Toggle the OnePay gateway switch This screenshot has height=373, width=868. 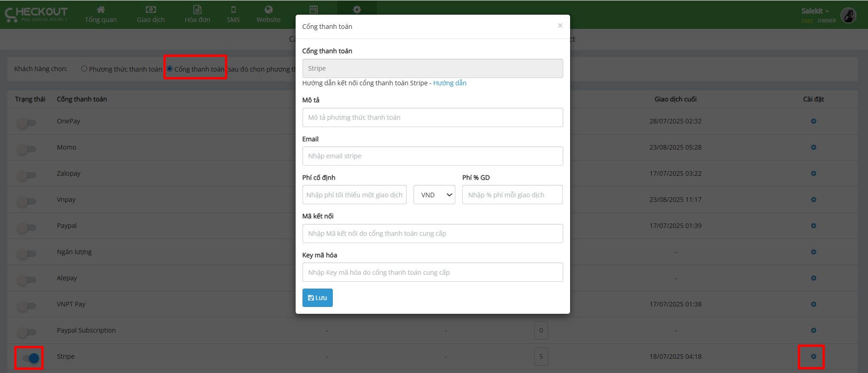pos(26,123)
